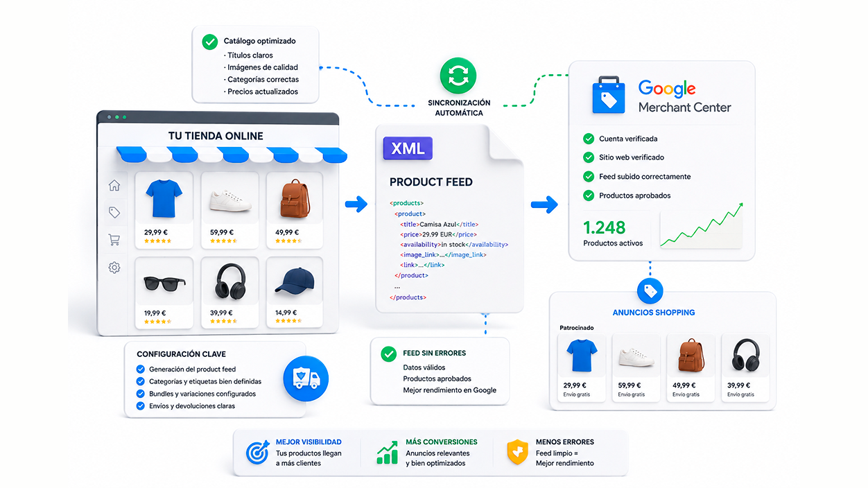Click the Mejor Visibilidad target icon

[257, 452]
